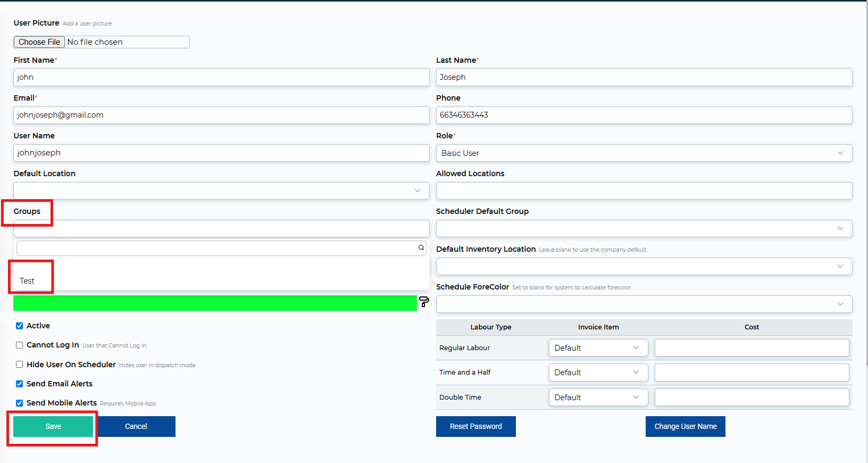868x463 pixels.
Task: Toggle the Active checkbox
Action: (x=19, y=326)
